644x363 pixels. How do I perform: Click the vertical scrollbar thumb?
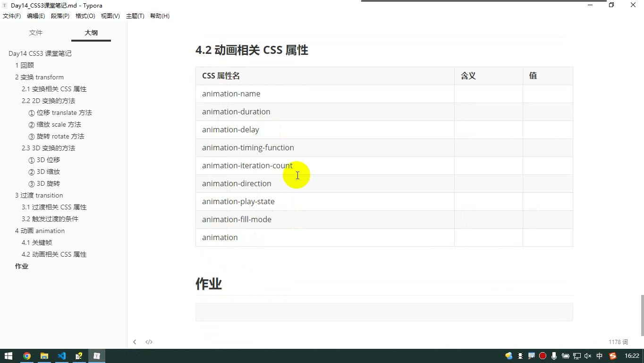tap(642, 315)
